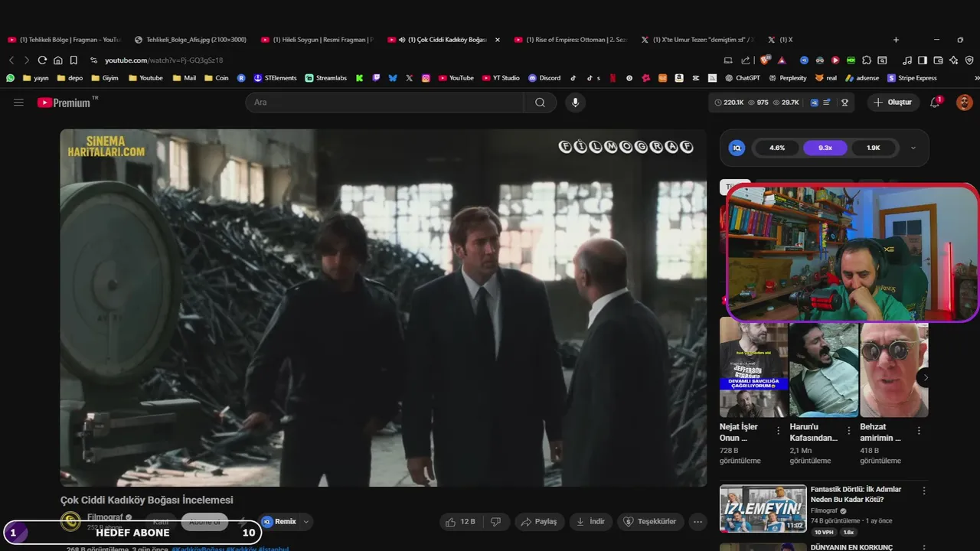Image resolution: width=980 pixels, height=551 pixels.
Task: Navigate back in browser
Action: (x=11, y=60)
